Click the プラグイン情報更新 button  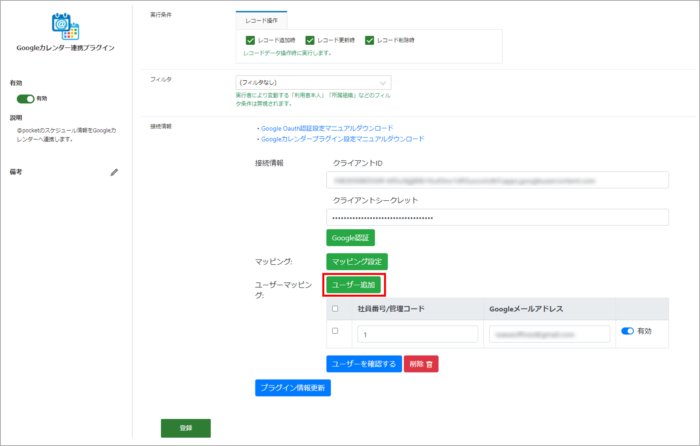[x=293, y=388]
